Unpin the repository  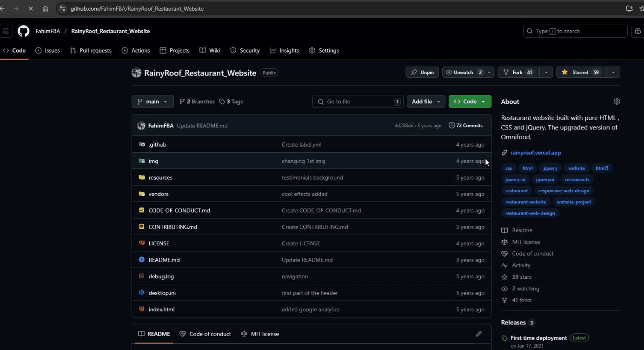422,72
